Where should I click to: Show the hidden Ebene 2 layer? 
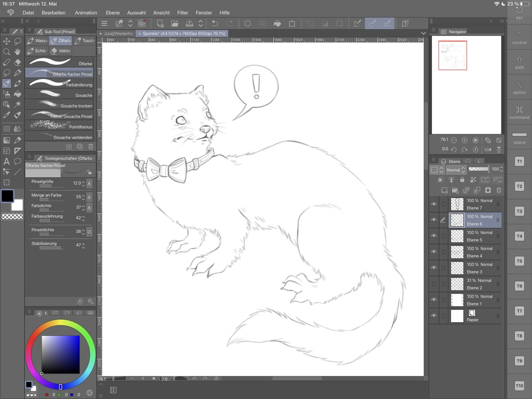(434, 284)
